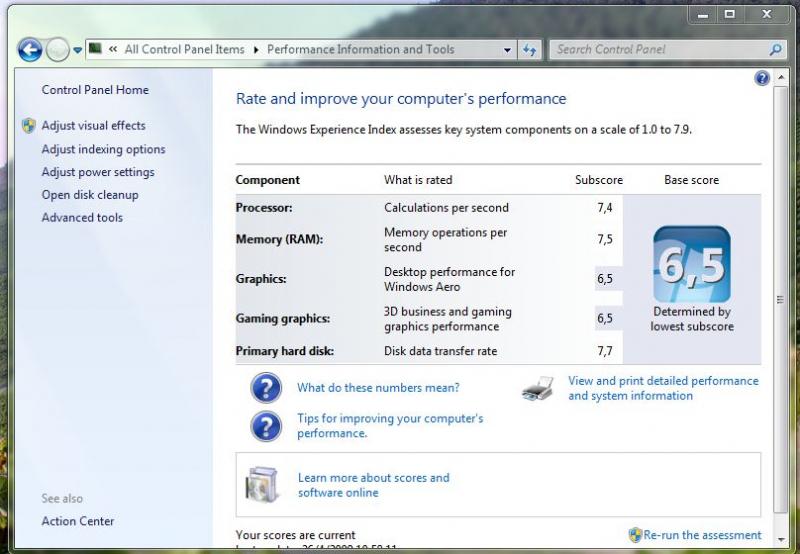The height and width of the screenshot is (554, 800).
Task: Click the shield icon beside Adjust visual effects
Action: click(x=29, y=125)
